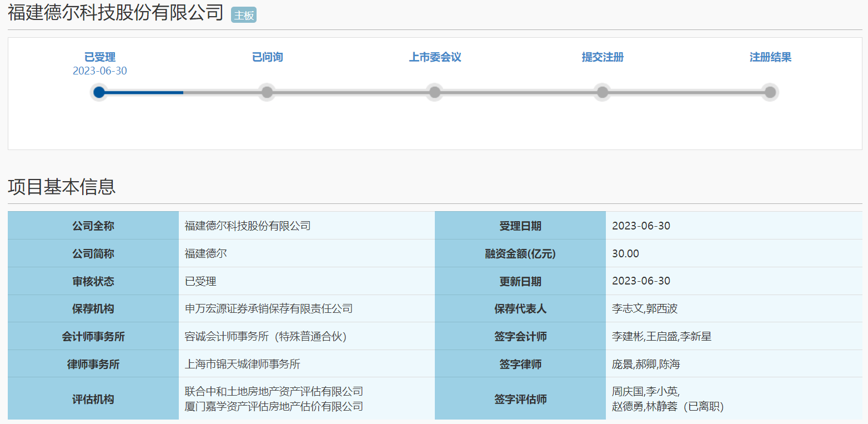Click the grey 上市委会议 progress node

point(435,92)
